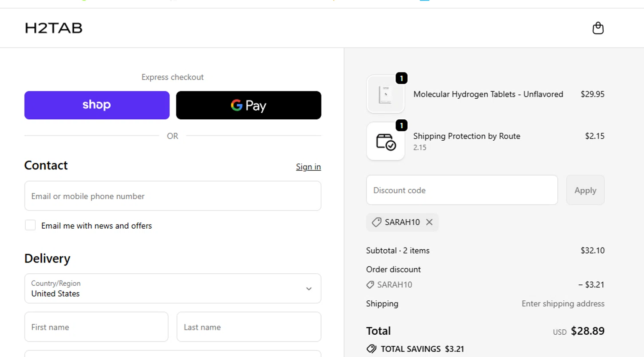Screen dimensions: 644x357
Task: Click the Shipping Protection quantity badge
Action: point(401,125)
